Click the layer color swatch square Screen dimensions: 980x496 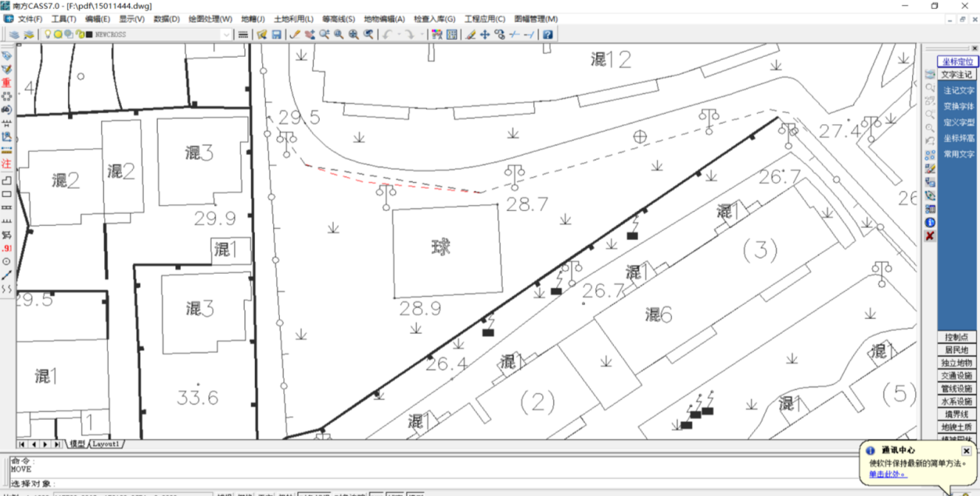point(89,35)
